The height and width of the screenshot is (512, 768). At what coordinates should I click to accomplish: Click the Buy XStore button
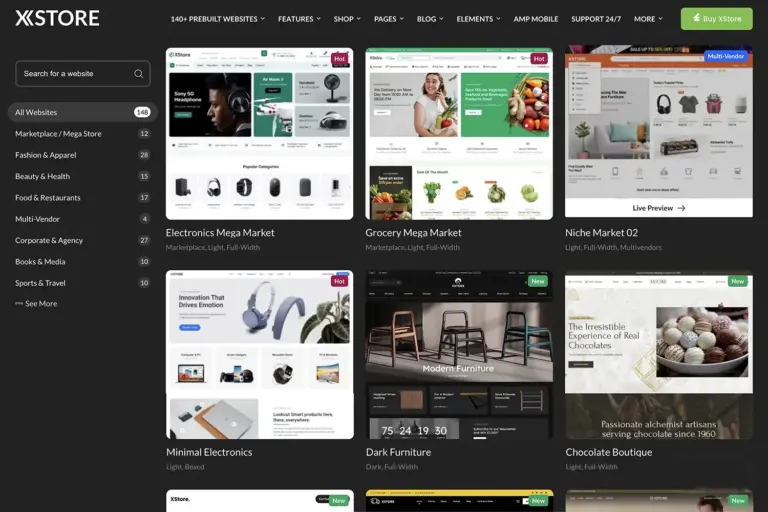pyautogui.click(x=717, y=18)
